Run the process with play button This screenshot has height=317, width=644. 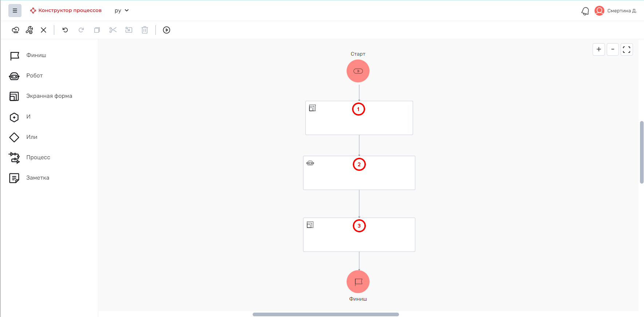(166, 30)
